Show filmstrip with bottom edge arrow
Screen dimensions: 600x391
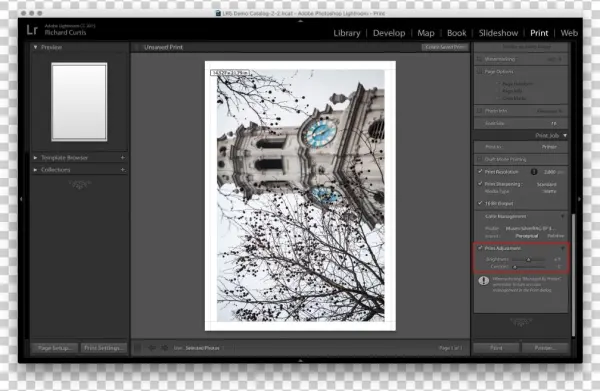pos(300,360)
